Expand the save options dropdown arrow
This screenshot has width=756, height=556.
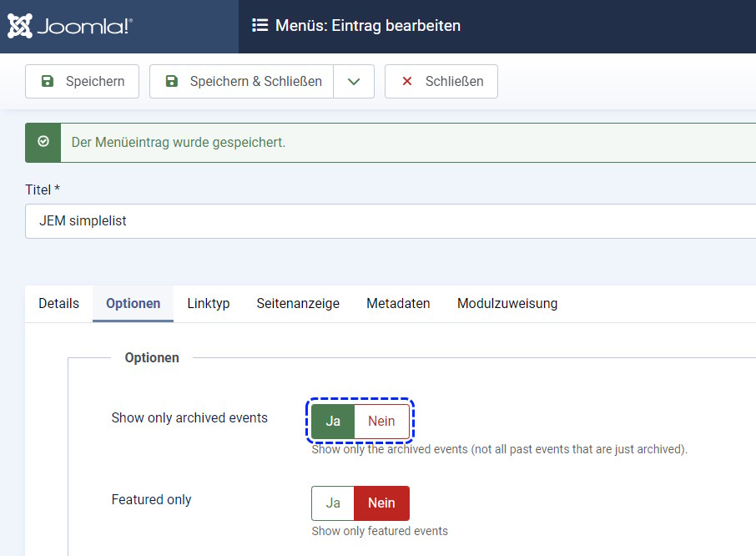point(354,82)
